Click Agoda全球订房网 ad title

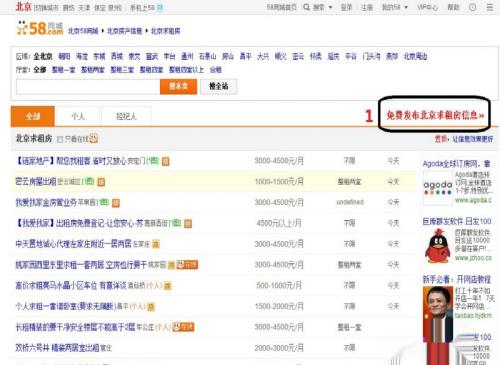point(457,164)
